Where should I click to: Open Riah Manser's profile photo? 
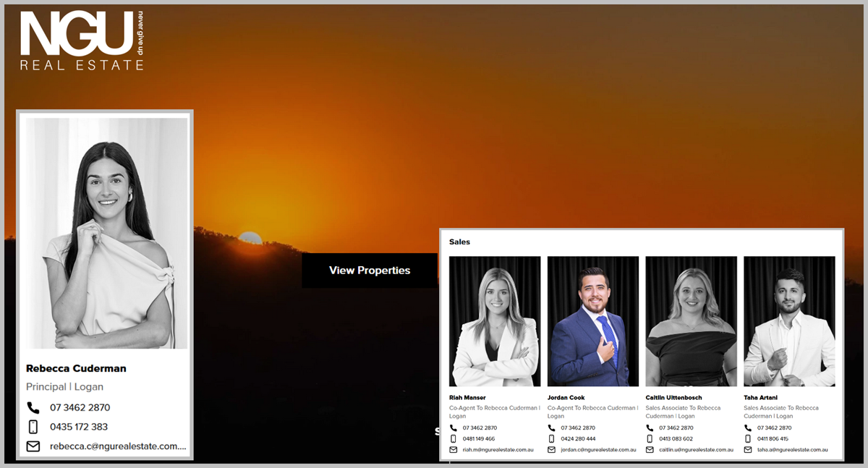tap(495, 321)
